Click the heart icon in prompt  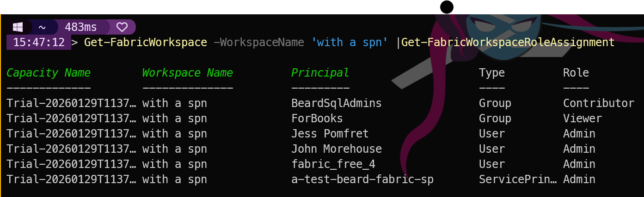click(122, 27)
